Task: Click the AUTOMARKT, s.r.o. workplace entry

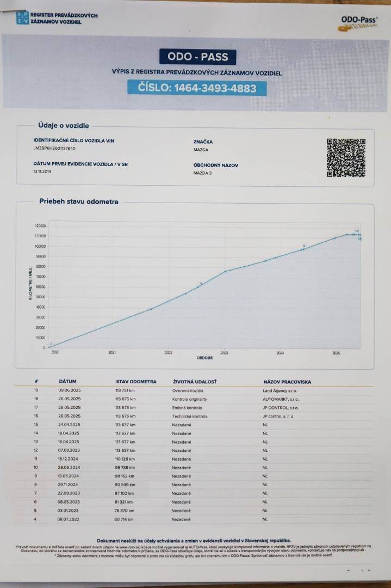Action: click(x=281, y=400)
